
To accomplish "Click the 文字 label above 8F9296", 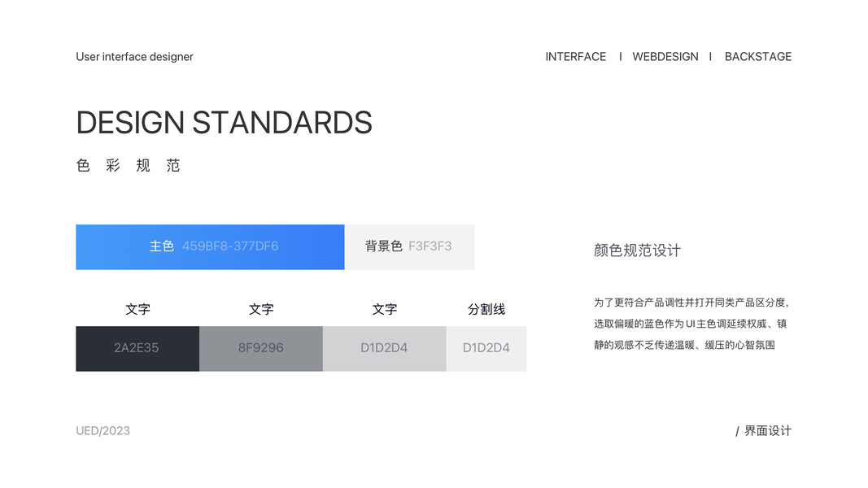I will (x=261, y=309).
